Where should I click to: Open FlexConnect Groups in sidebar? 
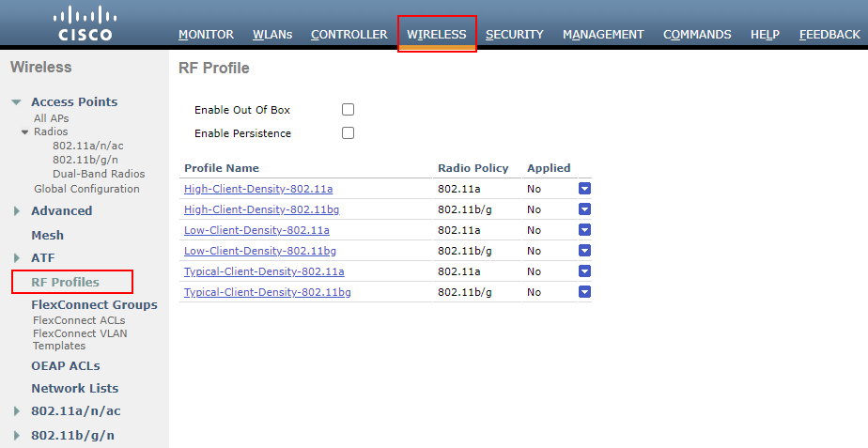click(94, 305)
